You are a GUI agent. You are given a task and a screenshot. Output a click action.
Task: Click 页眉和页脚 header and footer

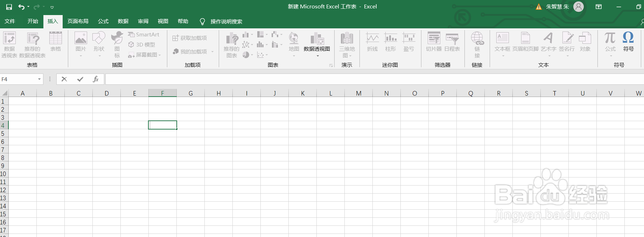tap(526, 42)
